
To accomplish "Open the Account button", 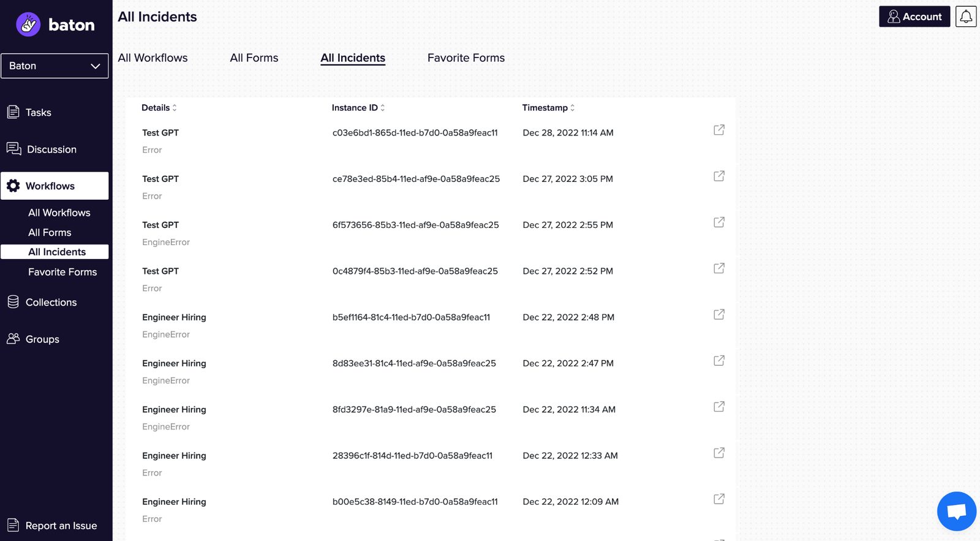I will [914, 17].
